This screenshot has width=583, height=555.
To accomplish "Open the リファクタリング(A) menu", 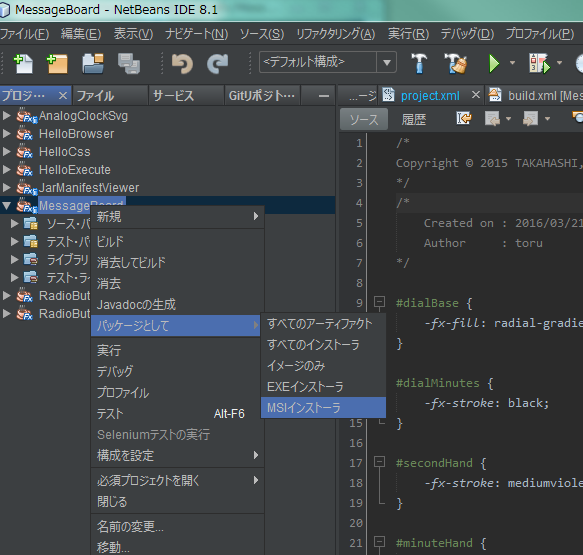I will [x=336, y=34].
